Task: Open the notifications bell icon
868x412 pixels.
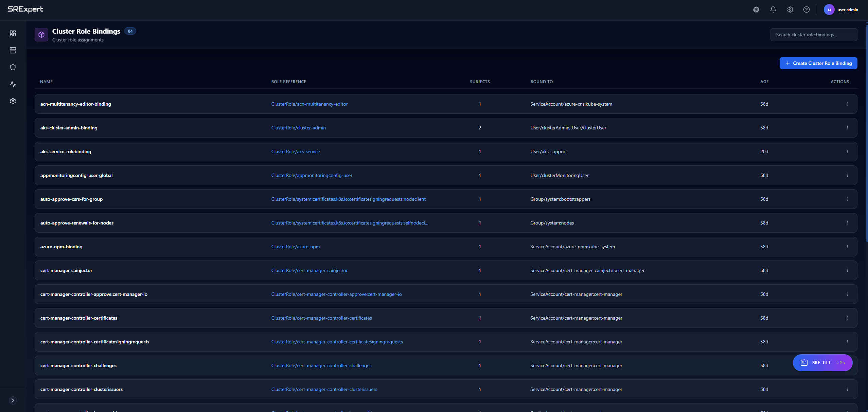Action: click(773, 10)
